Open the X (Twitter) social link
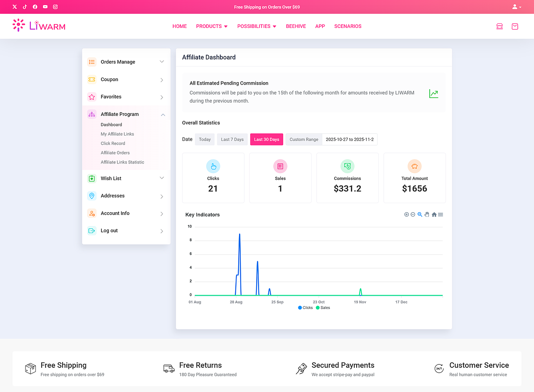Viewport: 534px width, 392px height. point(15,7)
